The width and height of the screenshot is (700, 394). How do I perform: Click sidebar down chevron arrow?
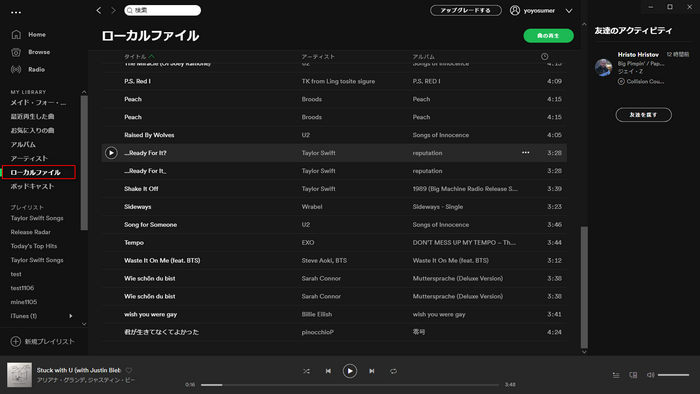pyautogui.click(x=84, y=324)
